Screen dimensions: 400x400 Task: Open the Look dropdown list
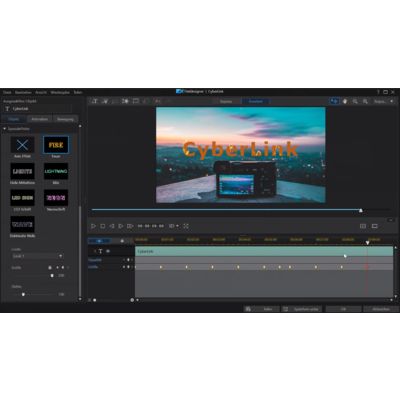point(38,256)
